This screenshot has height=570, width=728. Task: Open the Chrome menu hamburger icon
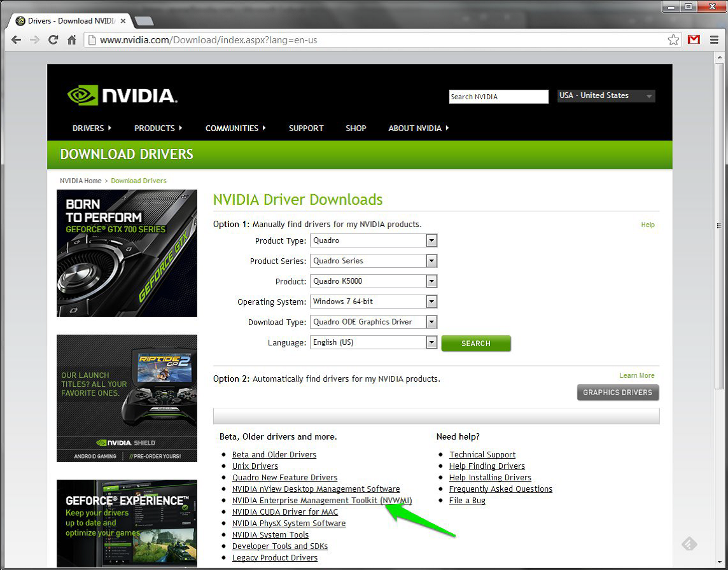(715, 40)
